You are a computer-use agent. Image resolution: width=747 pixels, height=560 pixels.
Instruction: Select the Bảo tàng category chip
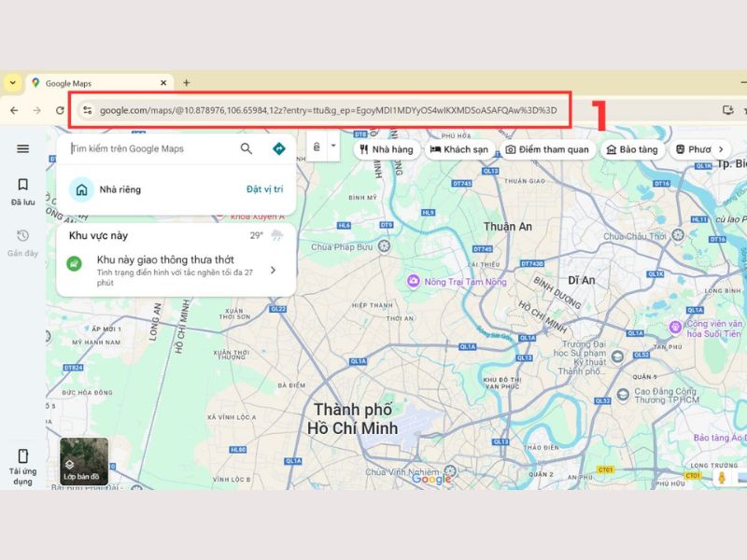(x=632, y=149)
